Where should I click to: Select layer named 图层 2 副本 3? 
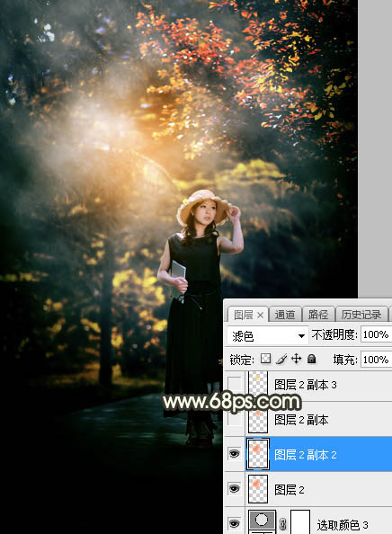pyautogui.click(x=306, y=385)
